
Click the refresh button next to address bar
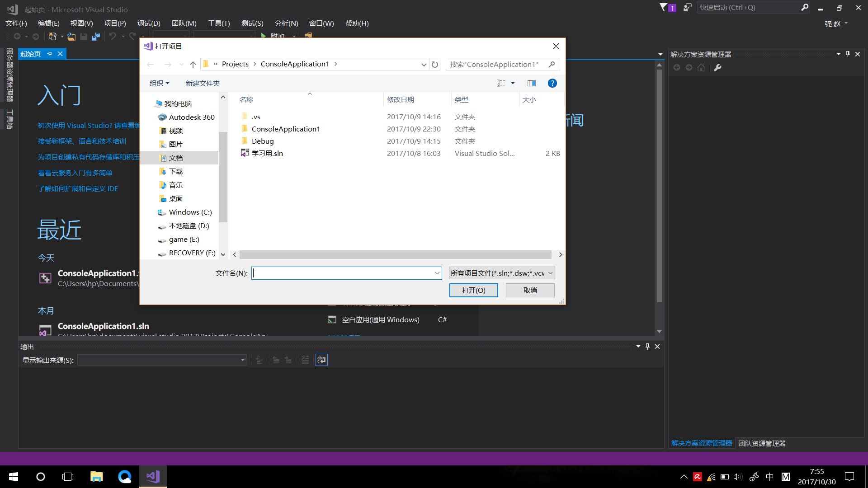coord(435,64)
